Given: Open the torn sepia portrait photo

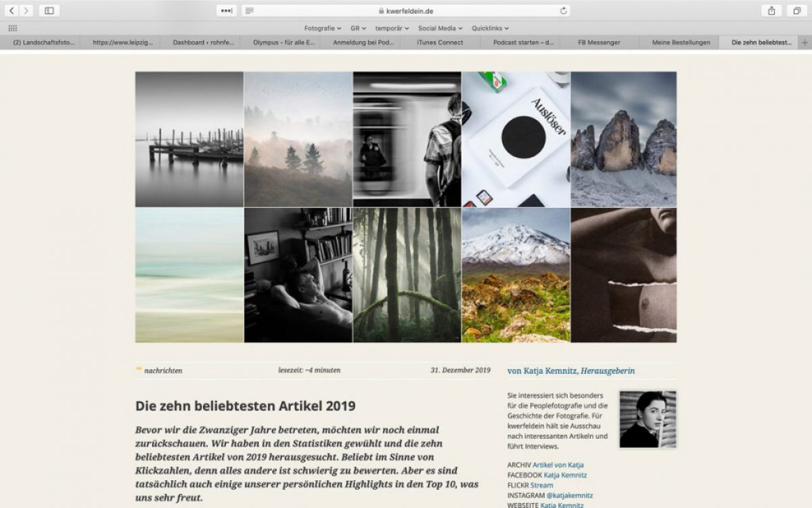Looking at the screenshot, I should [624, 275].
